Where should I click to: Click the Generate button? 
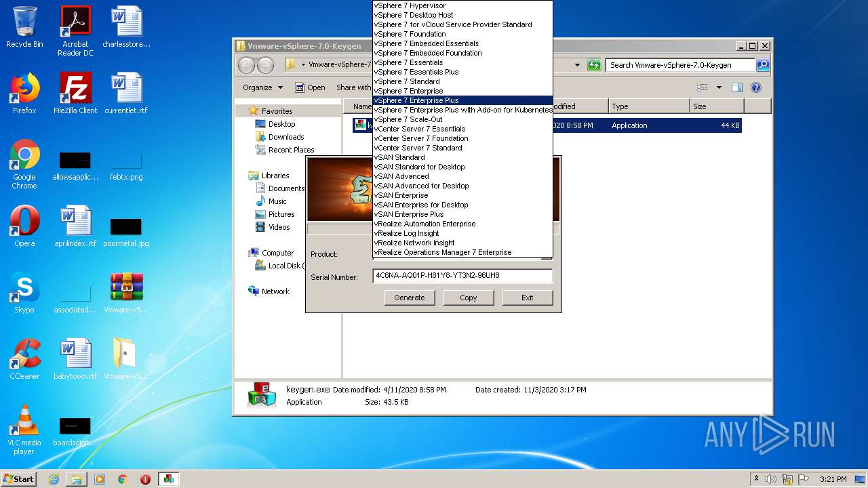(410, 298)
